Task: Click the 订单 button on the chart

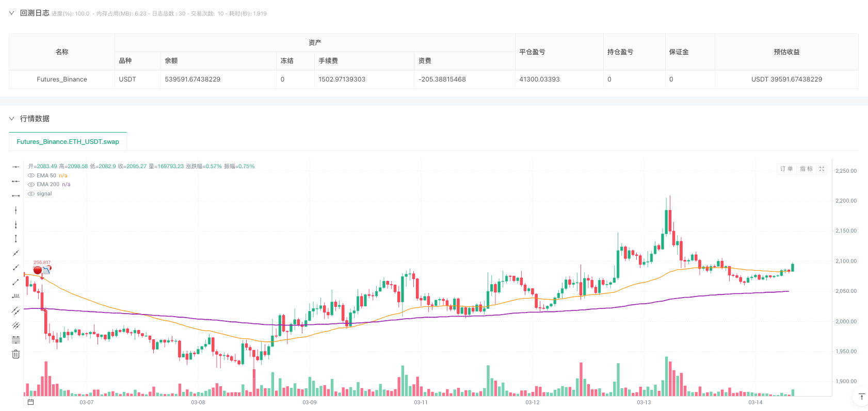Action: (x=786, y=169)
